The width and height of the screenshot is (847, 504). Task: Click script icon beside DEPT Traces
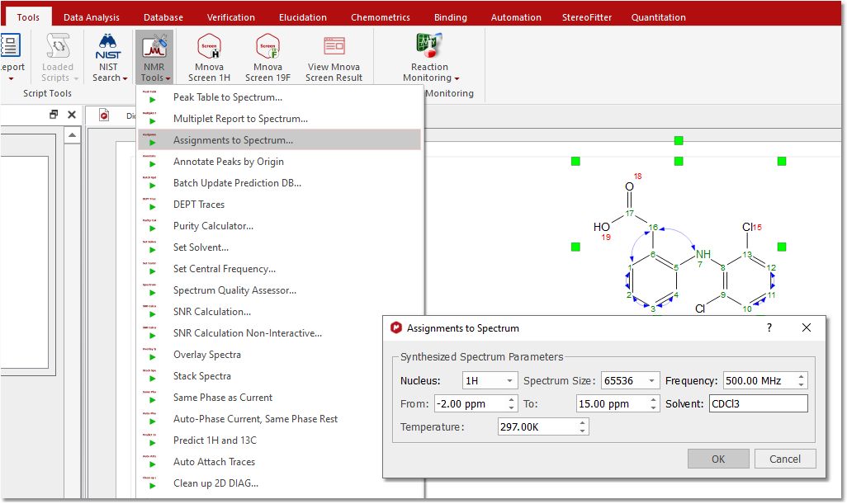149,205
